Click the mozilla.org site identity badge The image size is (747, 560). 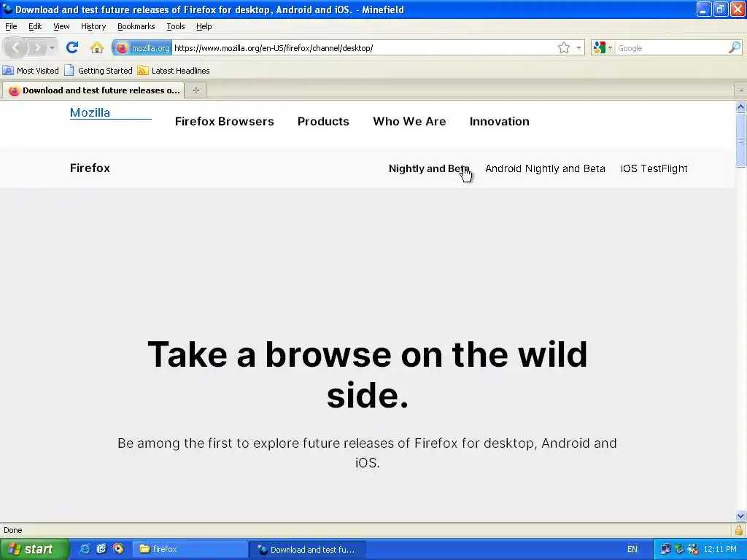coord(142,48)
